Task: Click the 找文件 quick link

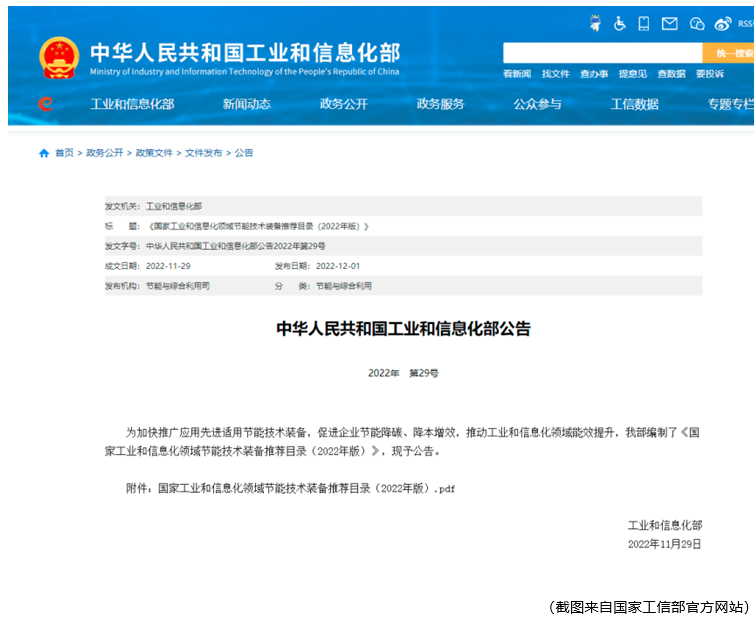Action: (555, 74)
